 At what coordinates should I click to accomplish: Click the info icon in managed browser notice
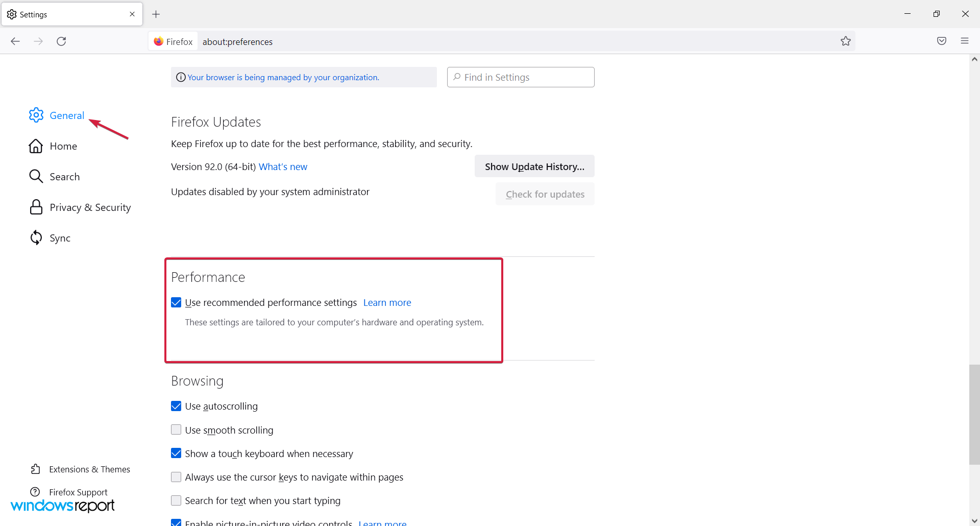(181, 77)
